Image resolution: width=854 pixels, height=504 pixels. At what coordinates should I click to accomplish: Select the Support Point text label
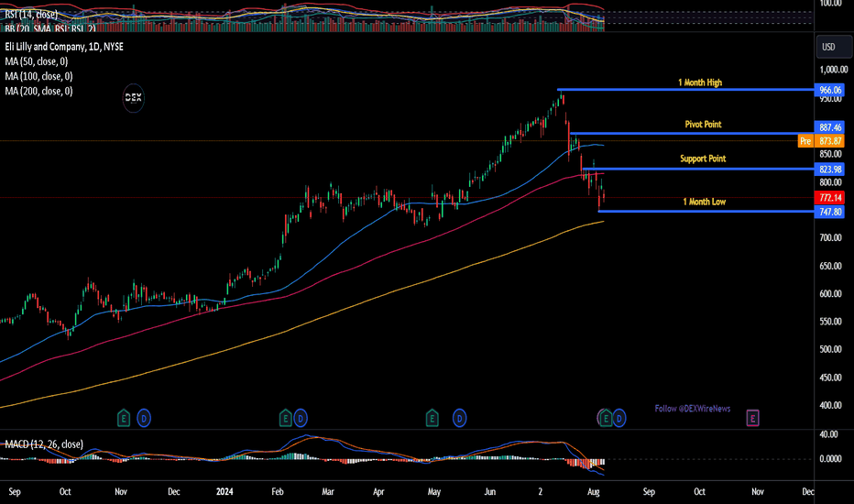point(703,159)
